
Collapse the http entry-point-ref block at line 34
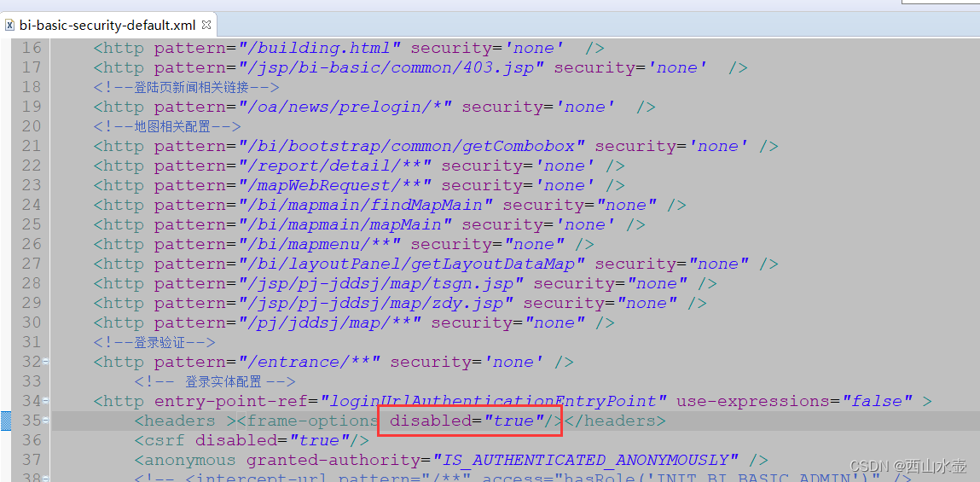point(46,401)
